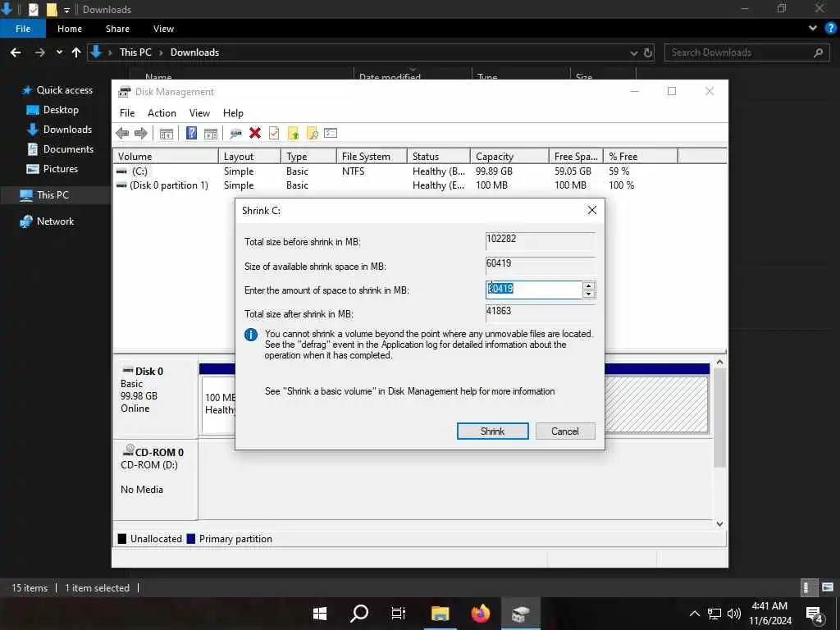The height and width of the screenshot is (630, 840).
Task: Go up one folder level in Explorer
Action: (76, 52)
